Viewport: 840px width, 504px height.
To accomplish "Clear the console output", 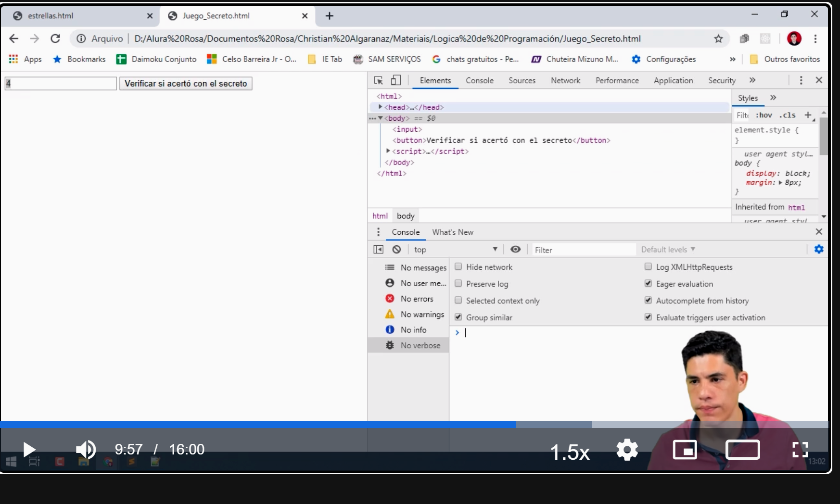I will 396,250.
